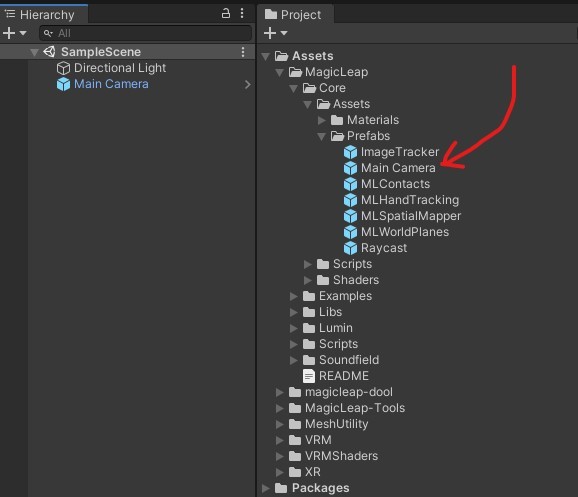Open the Hierarchy panel three-dot menu

click(x=242, y=14)
